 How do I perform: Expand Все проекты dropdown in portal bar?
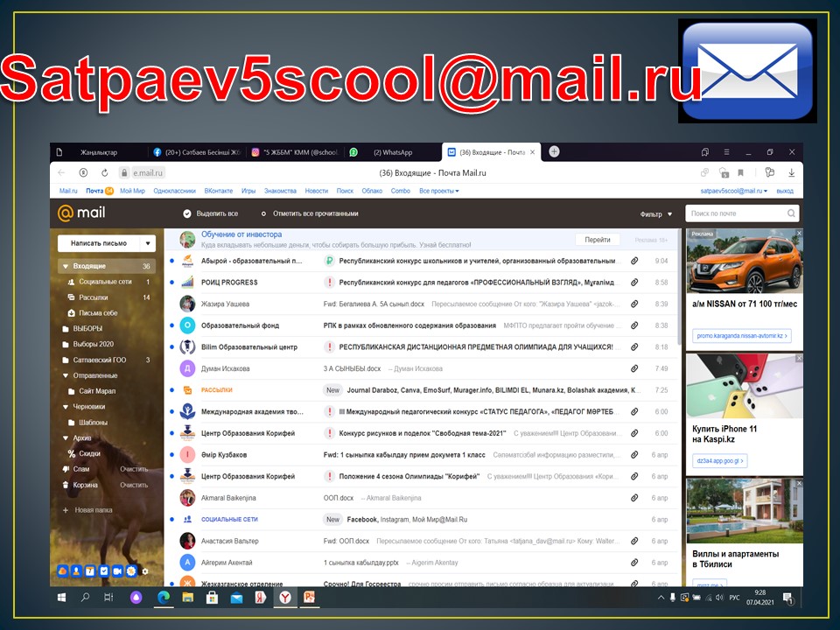click(438, 191)
